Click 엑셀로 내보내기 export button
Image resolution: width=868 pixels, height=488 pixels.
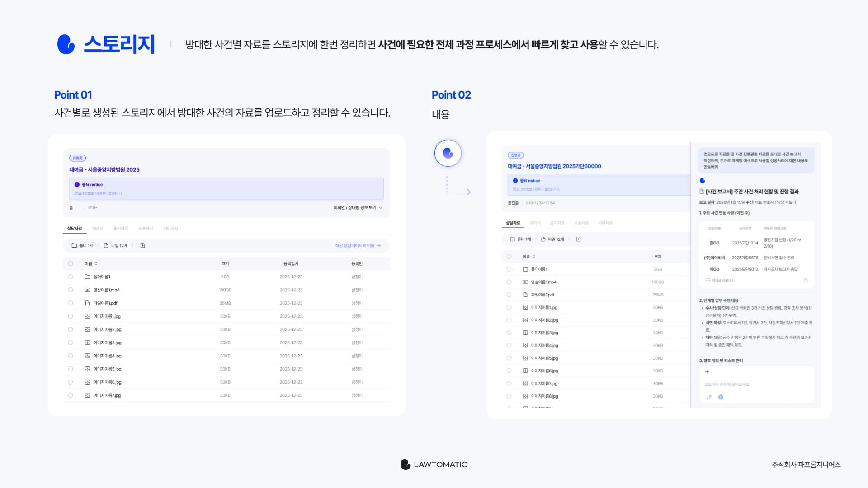722,281
